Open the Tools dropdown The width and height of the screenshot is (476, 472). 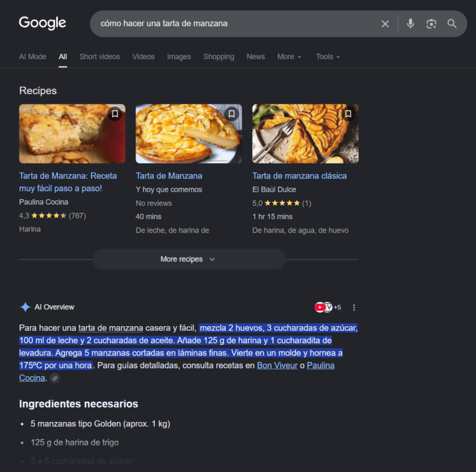[x=328, y=57]
